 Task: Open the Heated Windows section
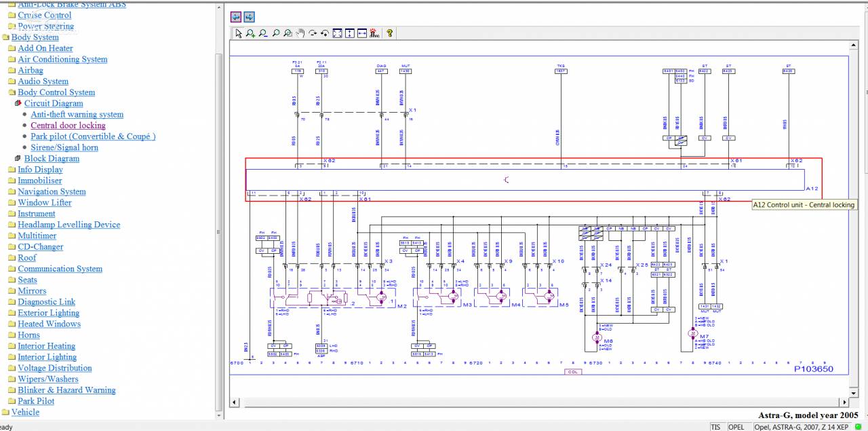point(49,324)
